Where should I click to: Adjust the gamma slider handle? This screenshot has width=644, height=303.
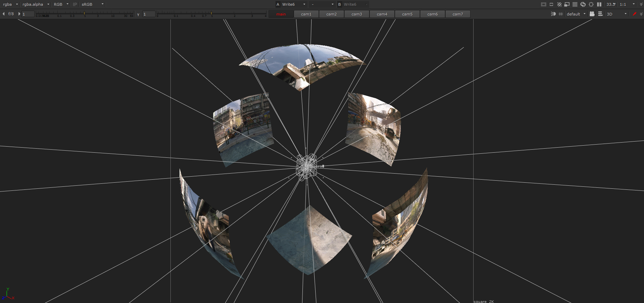(211, 13)
